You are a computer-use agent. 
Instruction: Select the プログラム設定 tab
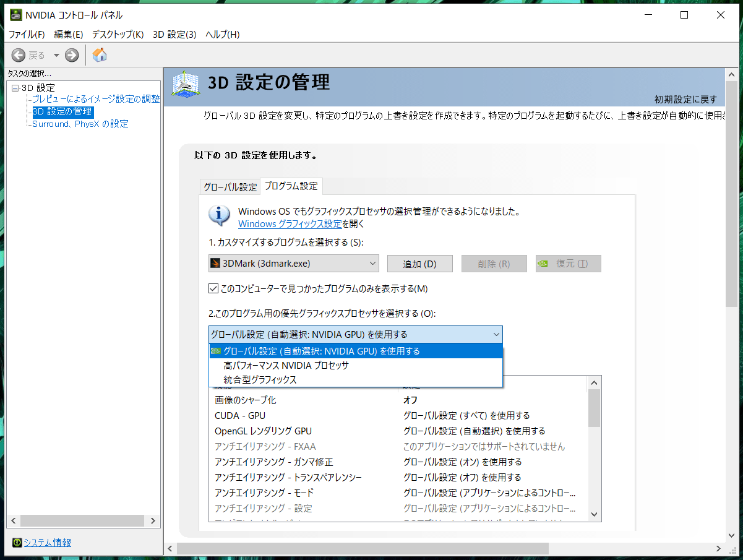click(x=291, y=186)
